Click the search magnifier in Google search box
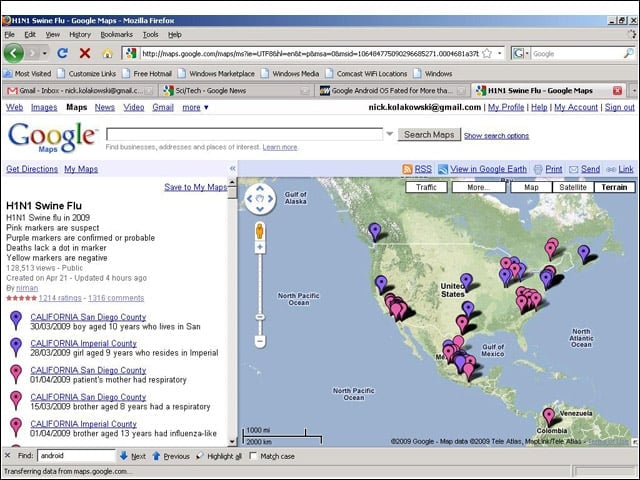Viewport: 640px width, 480px height. [x=629, y=53]
